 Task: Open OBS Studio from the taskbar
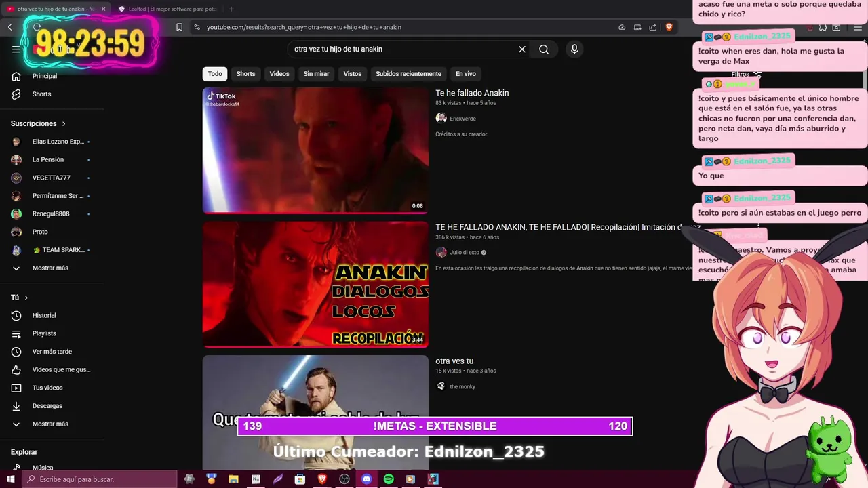point(344,479)
